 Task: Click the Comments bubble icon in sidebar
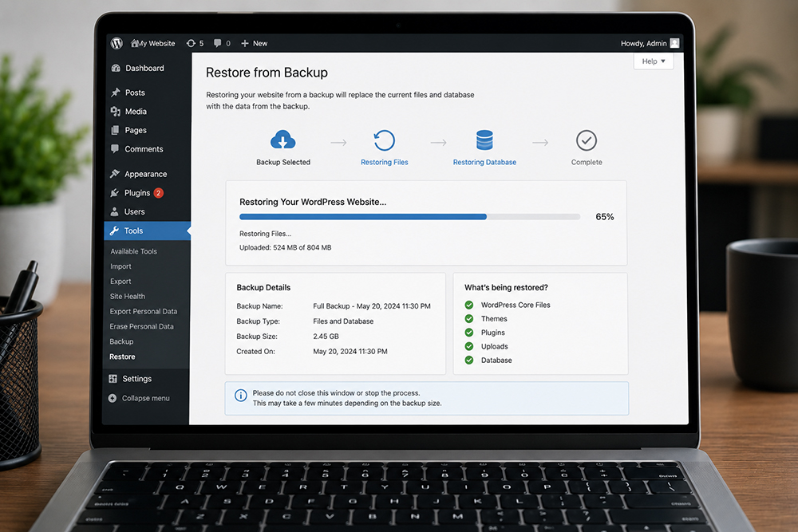point(115,149)
